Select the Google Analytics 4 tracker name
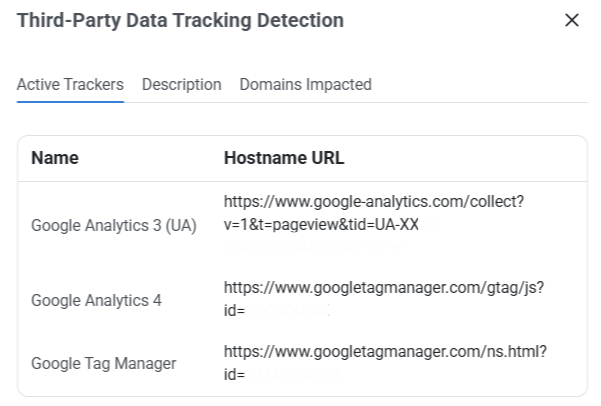The height and width of the screenshot is (406, 601). point(96,300)
